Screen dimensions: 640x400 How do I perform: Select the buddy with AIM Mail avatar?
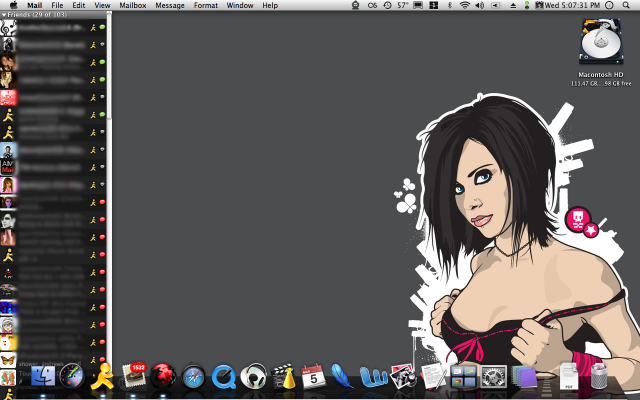point(53,167)
